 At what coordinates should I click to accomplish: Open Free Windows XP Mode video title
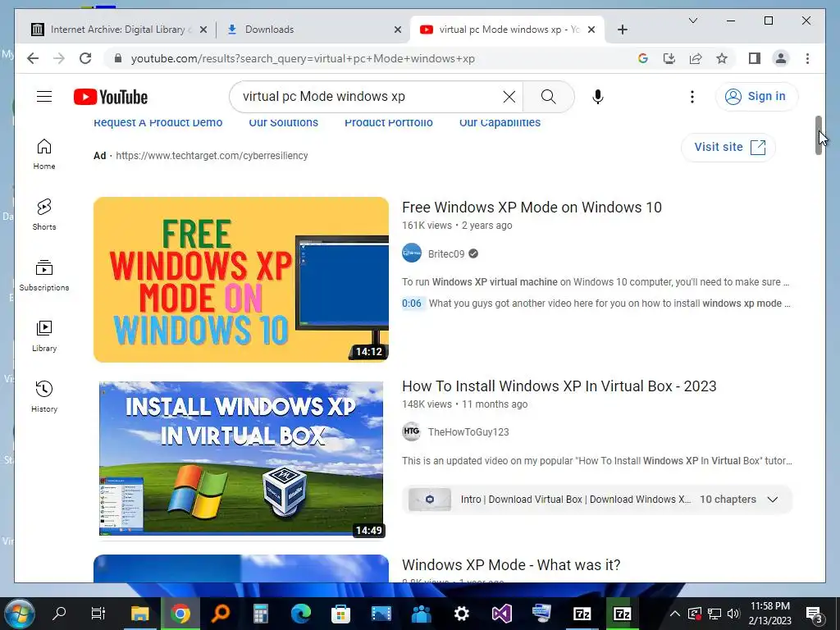tap(532, 208)
